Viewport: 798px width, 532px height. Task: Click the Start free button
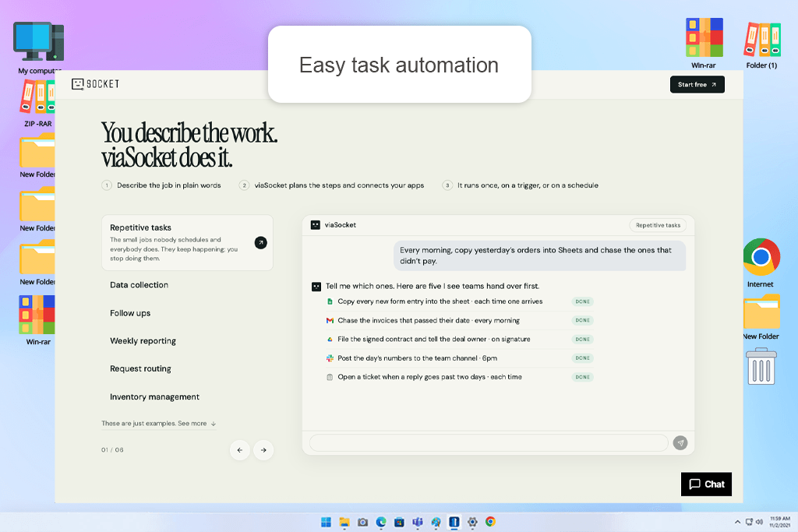click(697, 84)
